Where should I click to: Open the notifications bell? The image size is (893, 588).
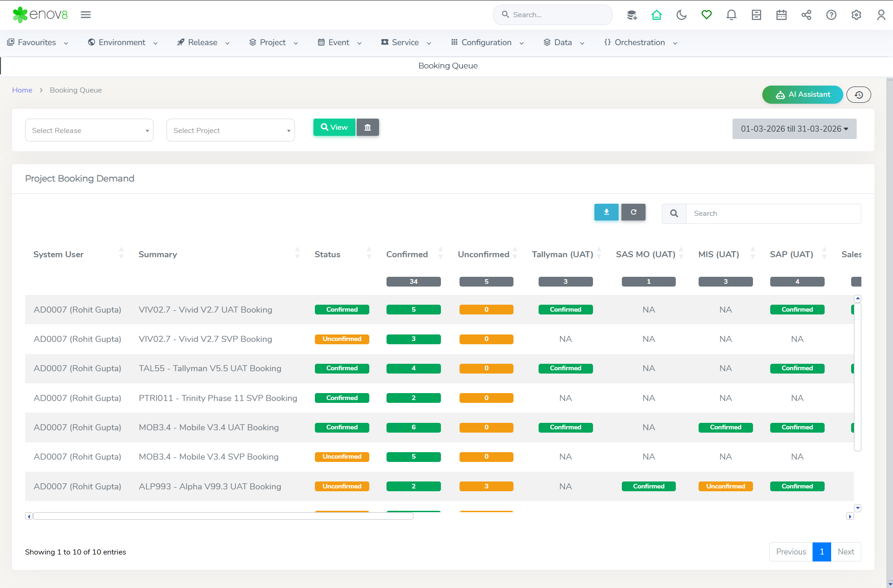pos(731,15)
